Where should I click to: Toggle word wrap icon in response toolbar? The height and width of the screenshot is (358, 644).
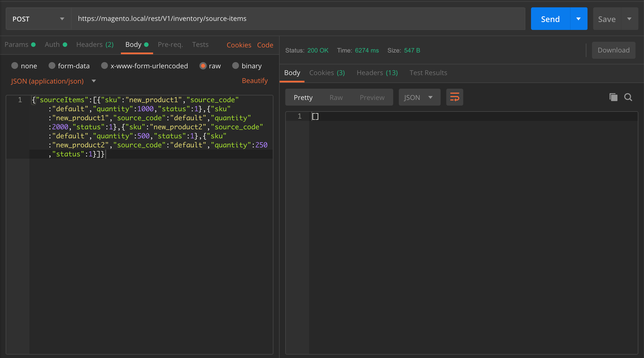[x=454, y=97]
